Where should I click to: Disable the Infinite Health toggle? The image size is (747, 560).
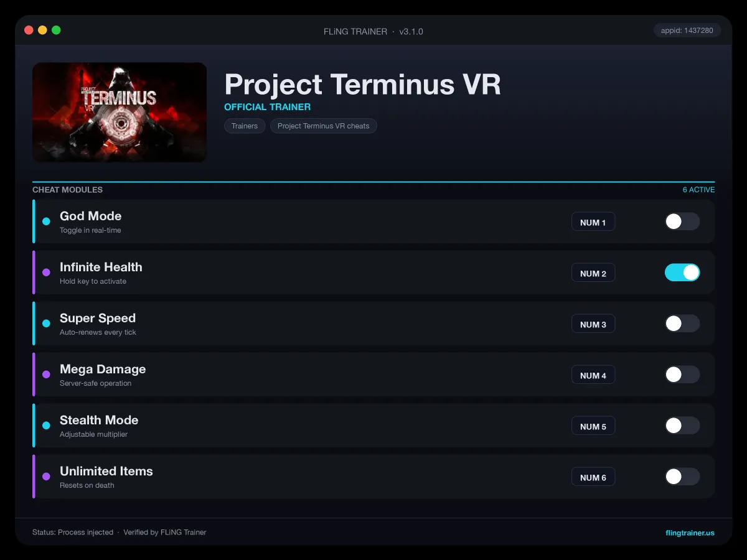click(x=682, y=273)
